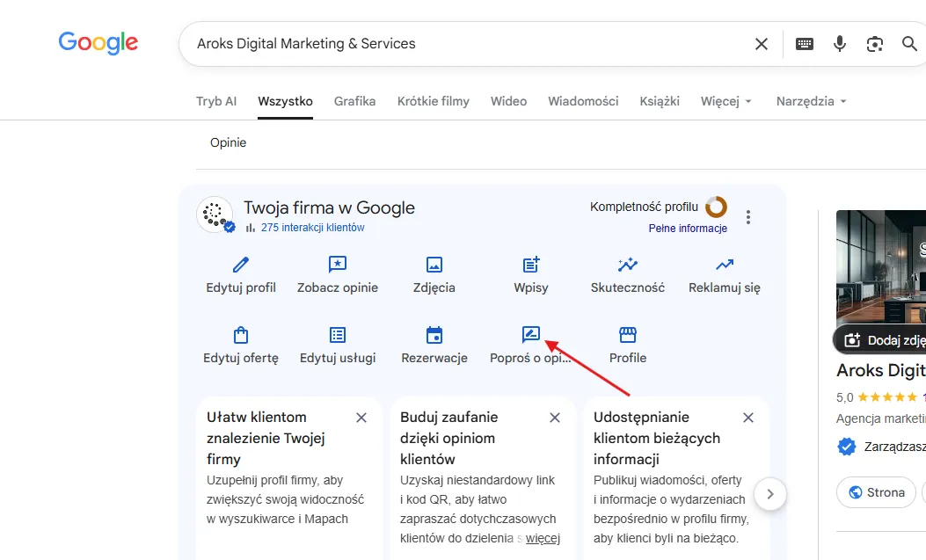Switch to Tryb AI tab

(216, 101)
